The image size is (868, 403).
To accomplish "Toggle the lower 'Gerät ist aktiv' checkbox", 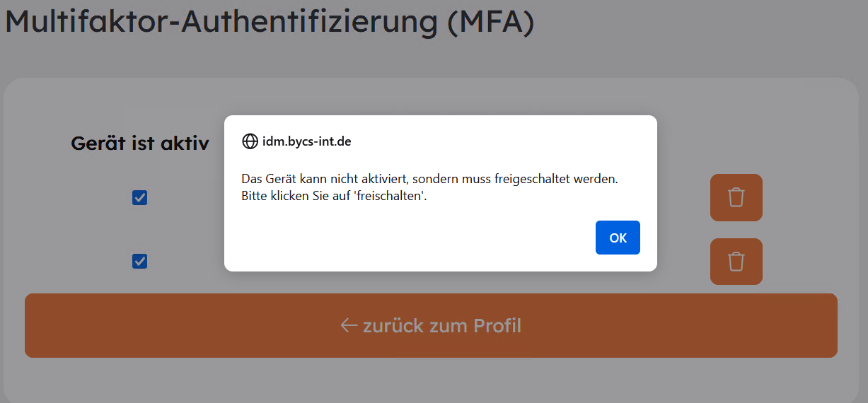I will tap(140, 262).
